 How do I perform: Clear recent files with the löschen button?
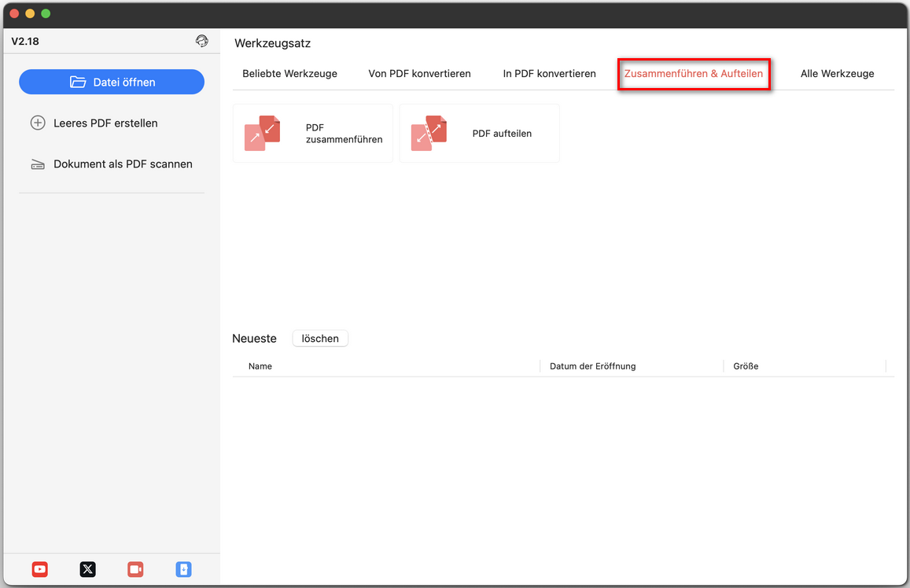(x=320, y=338)
